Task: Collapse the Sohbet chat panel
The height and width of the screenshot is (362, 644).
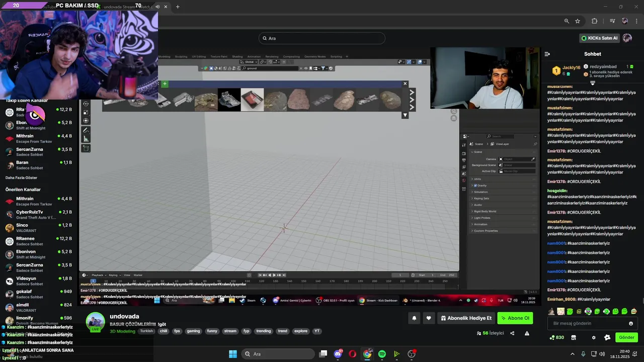Action: click(547, 54)
